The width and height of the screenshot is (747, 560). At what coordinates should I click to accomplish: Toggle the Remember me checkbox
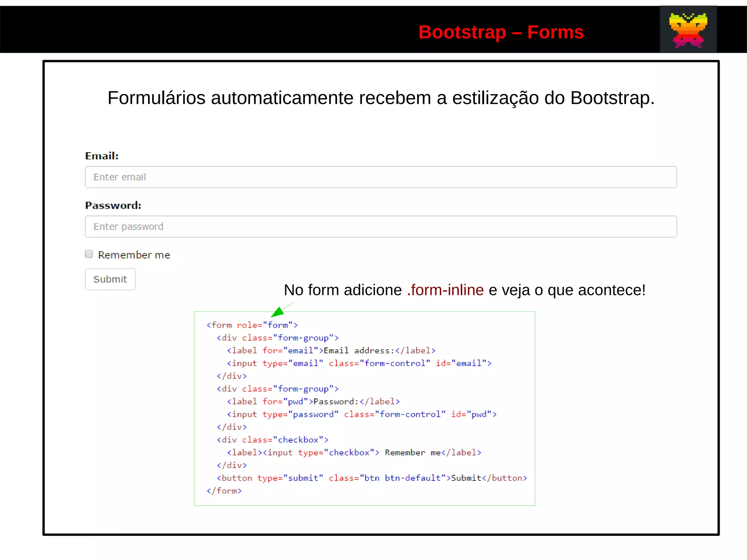click(x=89, y=254)
